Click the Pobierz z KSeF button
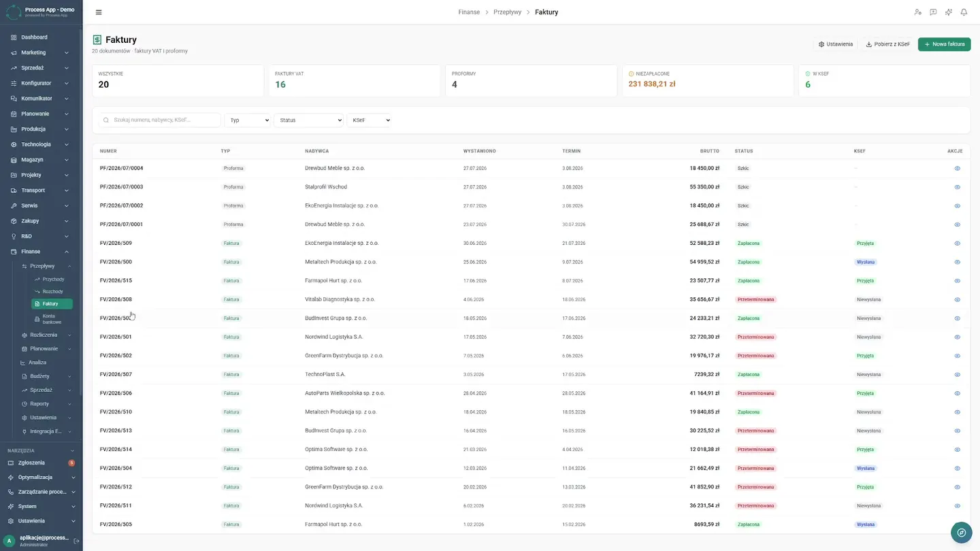The image size is (980, 551). [887, 44]
